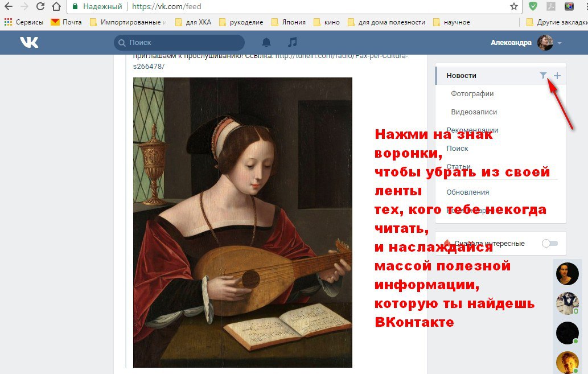
Task: Open the Япония bookmarks folder
Action: point(289,22)
